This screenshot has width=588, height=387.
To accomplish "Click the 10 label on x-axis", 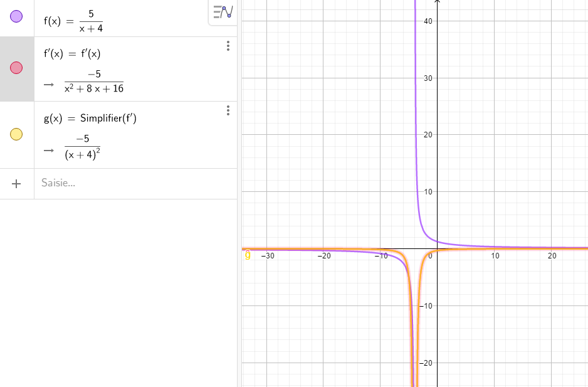I will click(495, 256).
